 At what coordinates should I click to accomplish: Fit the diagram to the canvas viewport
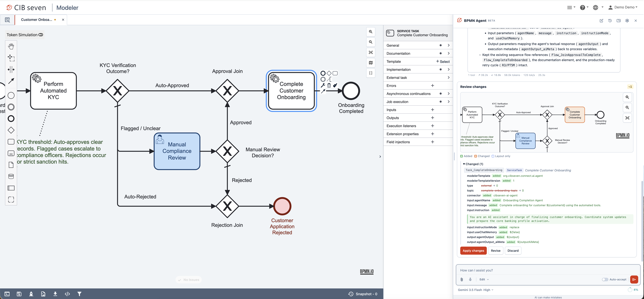tap(371, 52)
